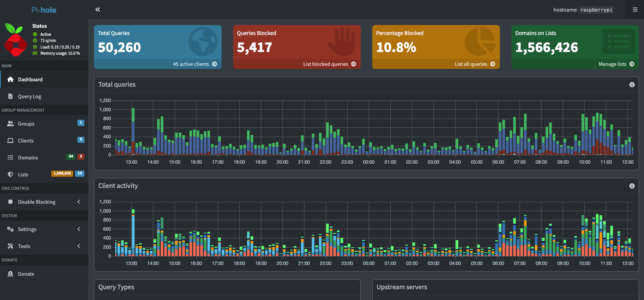644x300 pixels.
Task: Collapse sidebar with double chevron icon
Action: coord(98,10)
